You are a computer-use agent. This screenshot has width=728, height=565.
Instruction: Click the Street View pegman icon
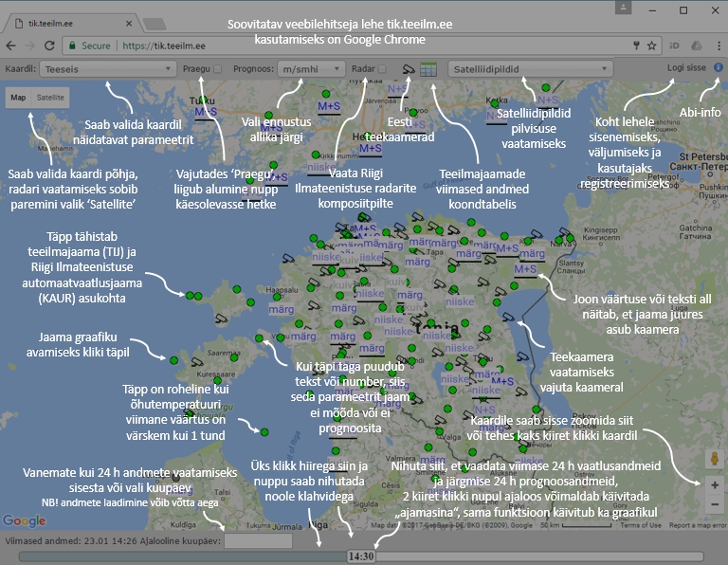(714, 458)
